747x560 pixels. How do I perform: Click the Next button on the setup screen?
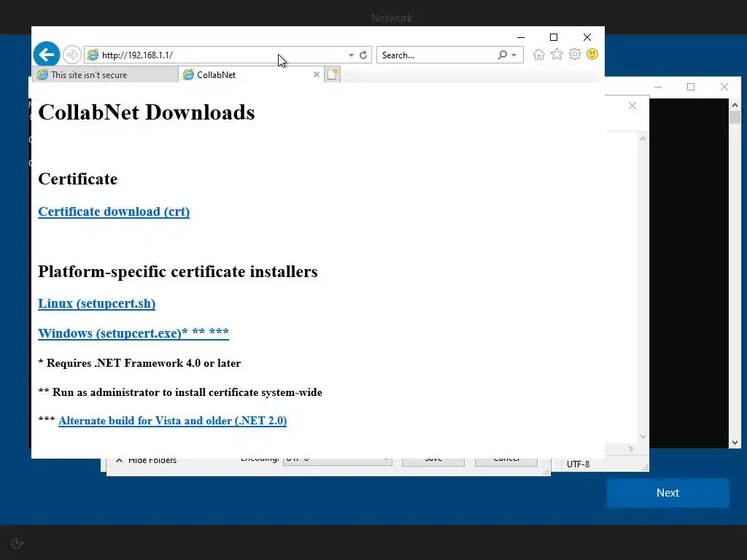tap(668, 493)
